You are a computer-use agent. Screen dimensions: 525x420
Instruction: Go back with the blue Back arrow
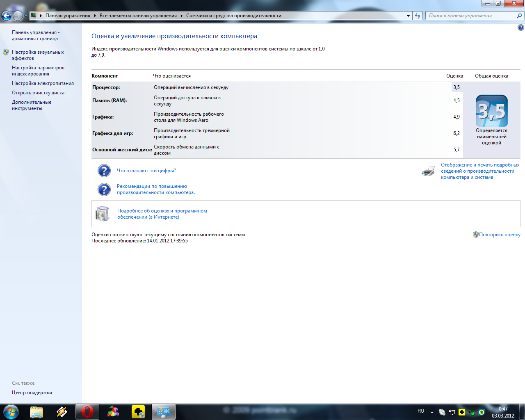coord(7,16)
